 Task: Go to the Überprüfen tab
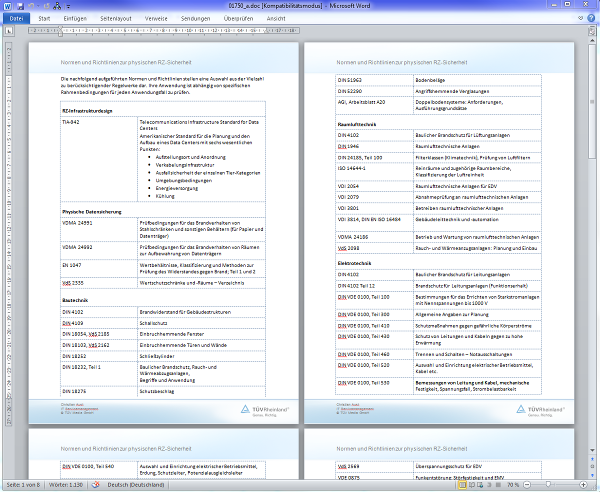tap(236, 18)
